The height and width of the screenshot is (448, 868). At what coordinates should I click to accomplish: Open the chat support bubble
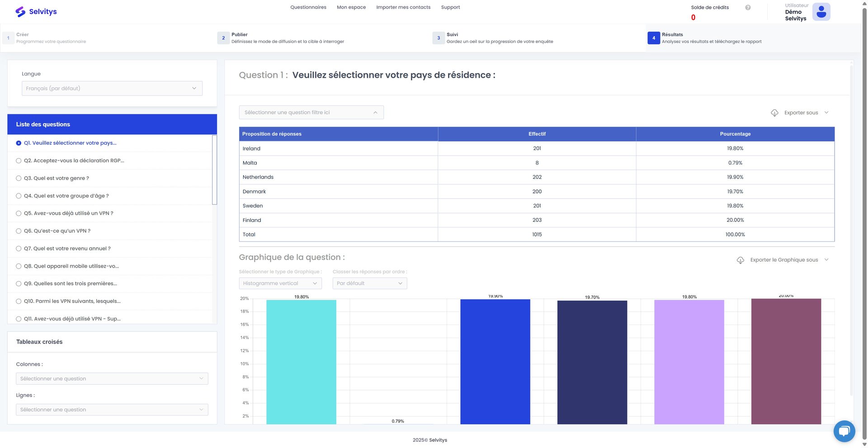pyautogui.click(x=844, y=431)
